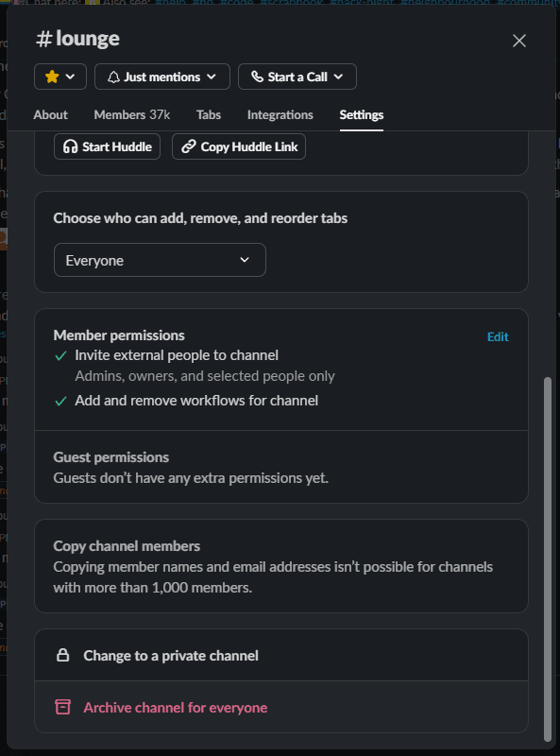Open the Members 37k tab

pos(132,114)
